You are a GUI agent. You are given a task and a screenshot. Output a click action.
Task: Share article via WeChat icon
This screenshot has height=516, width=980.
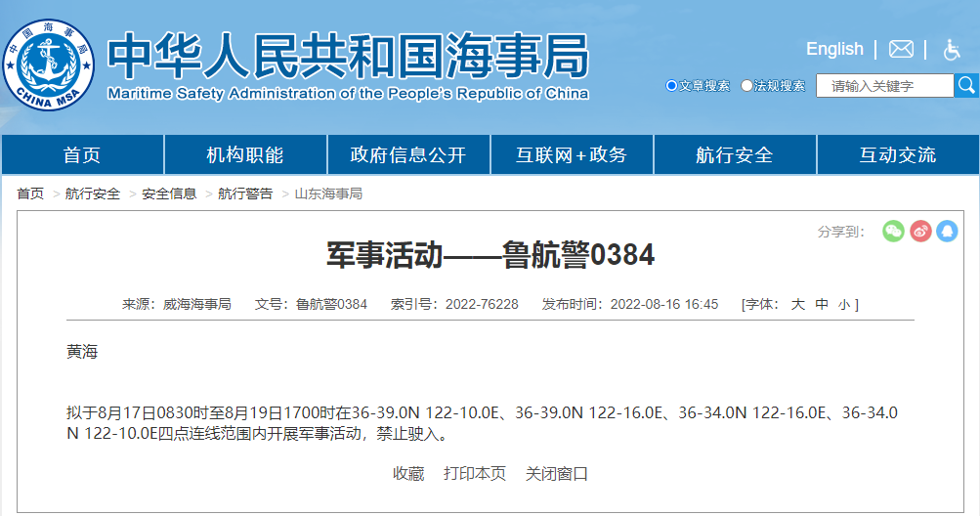pos(893,232)
